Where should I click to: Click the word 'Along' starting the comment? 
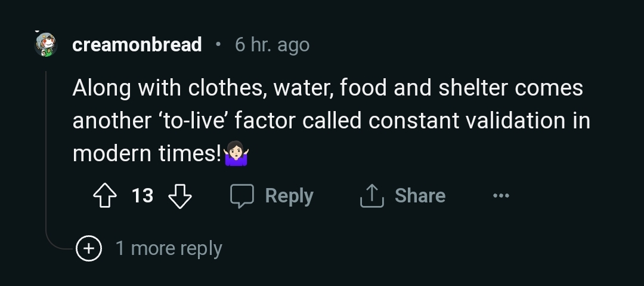pos(101,88)
